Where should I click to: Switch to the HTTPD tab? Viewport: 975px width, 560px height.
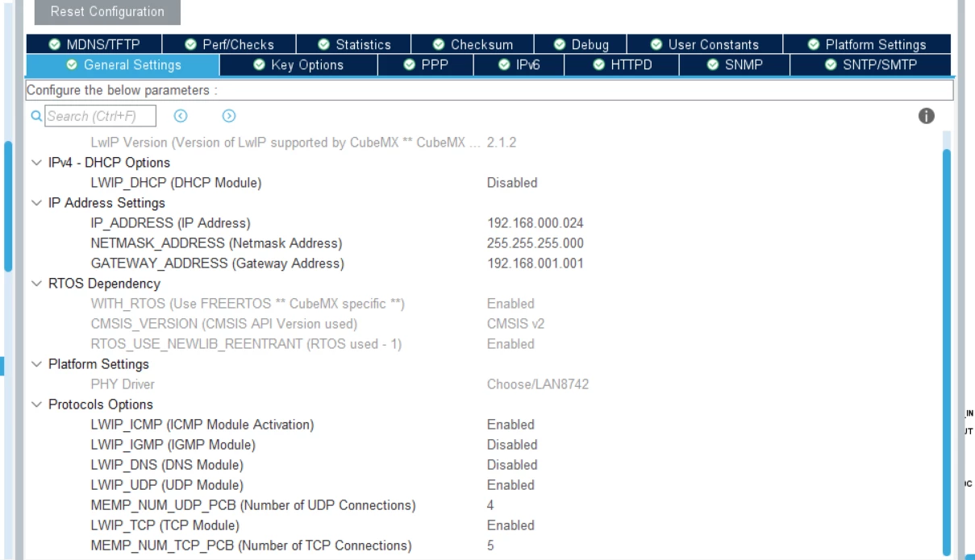(622, 65)
